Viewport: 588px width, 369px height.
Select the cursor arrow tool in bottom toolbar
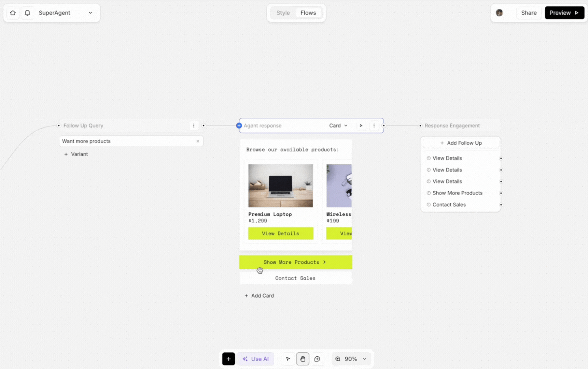coord(288,359)
